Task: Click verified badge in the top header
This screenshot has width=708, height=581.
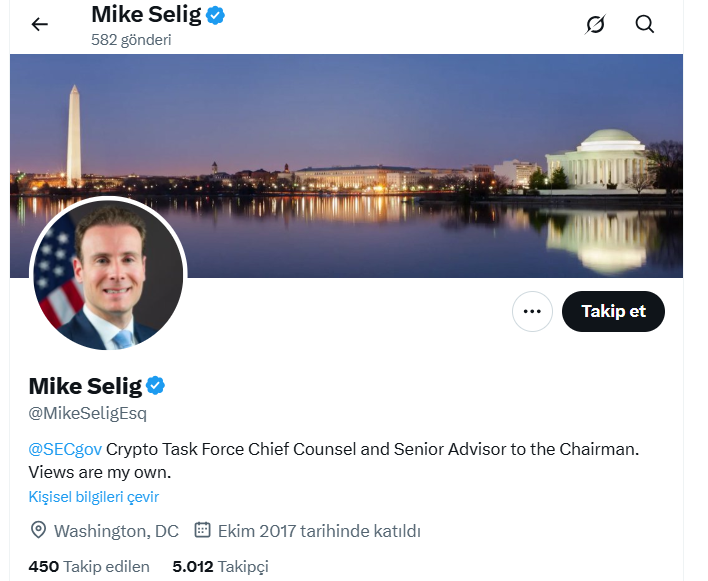Action: pos(215,15)
